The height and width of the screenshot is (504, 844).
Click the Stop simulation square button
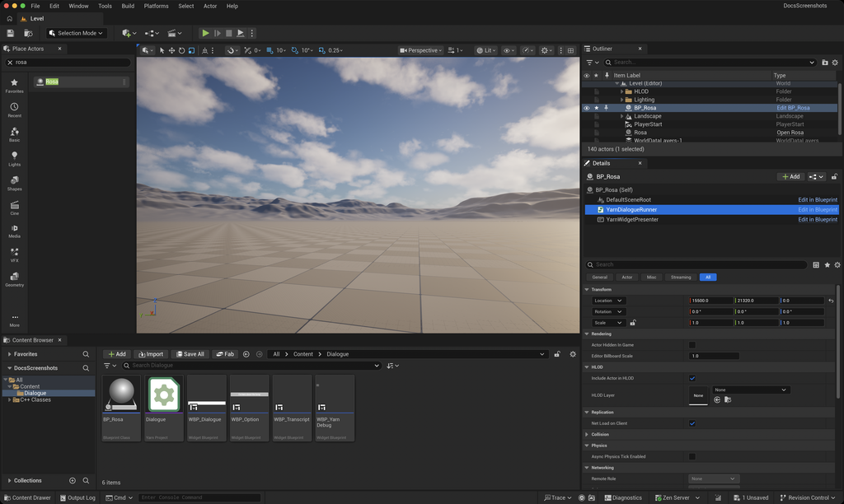click(229, 33)
